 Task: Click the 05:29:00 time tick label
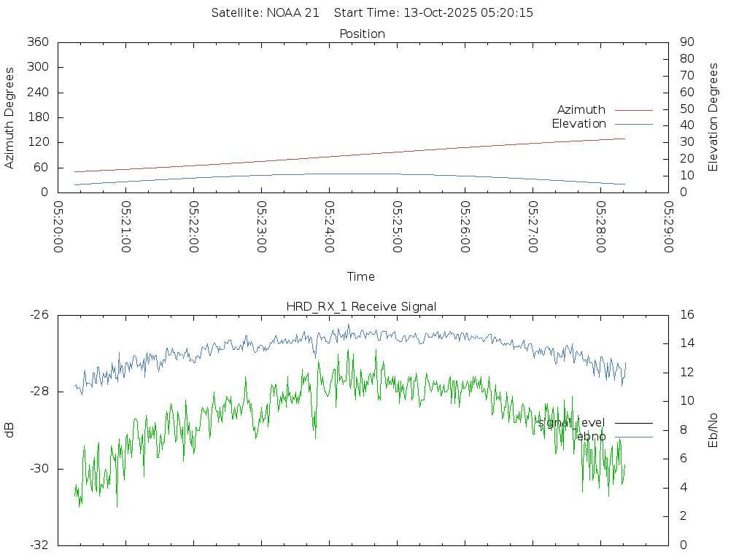click(x=667, y=227)
